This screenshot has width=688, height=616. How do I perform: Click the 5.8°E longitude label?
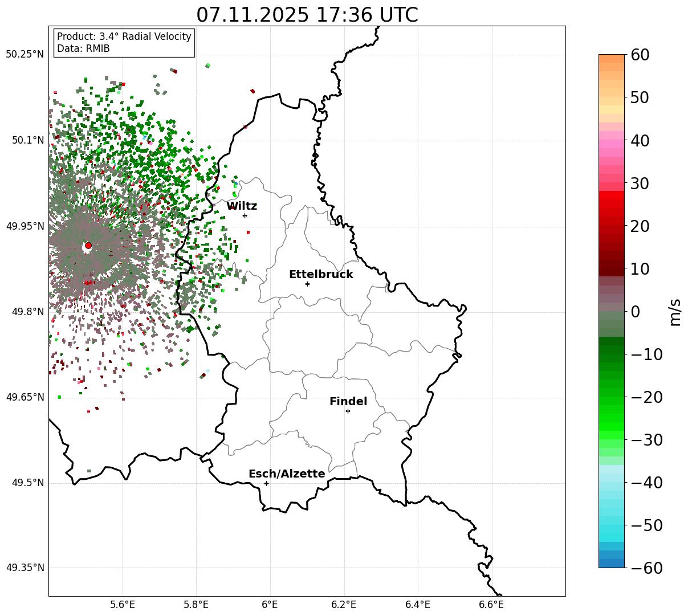pyautogui.click(x=196, y=604)
